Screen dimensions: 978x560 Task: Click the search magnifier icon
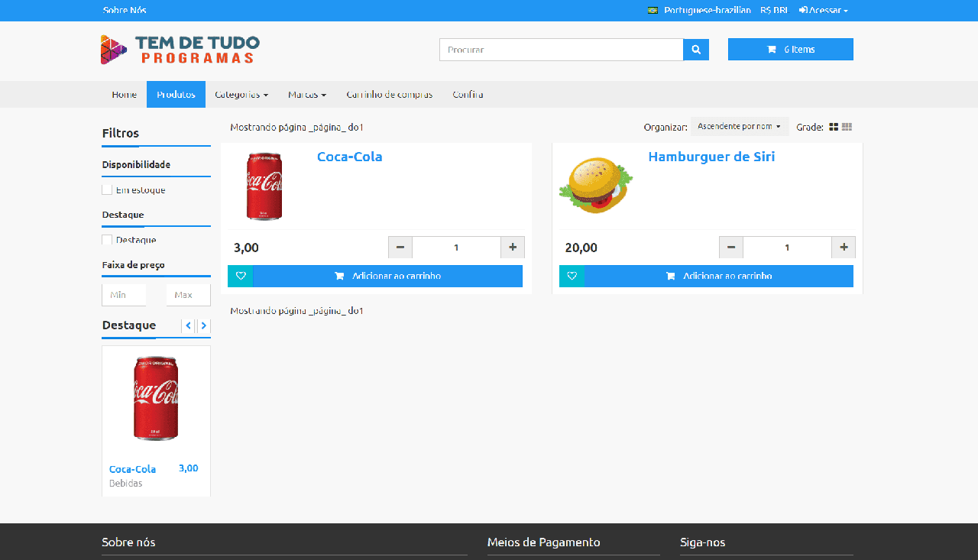pyautogui.click(x=695, y=49)
